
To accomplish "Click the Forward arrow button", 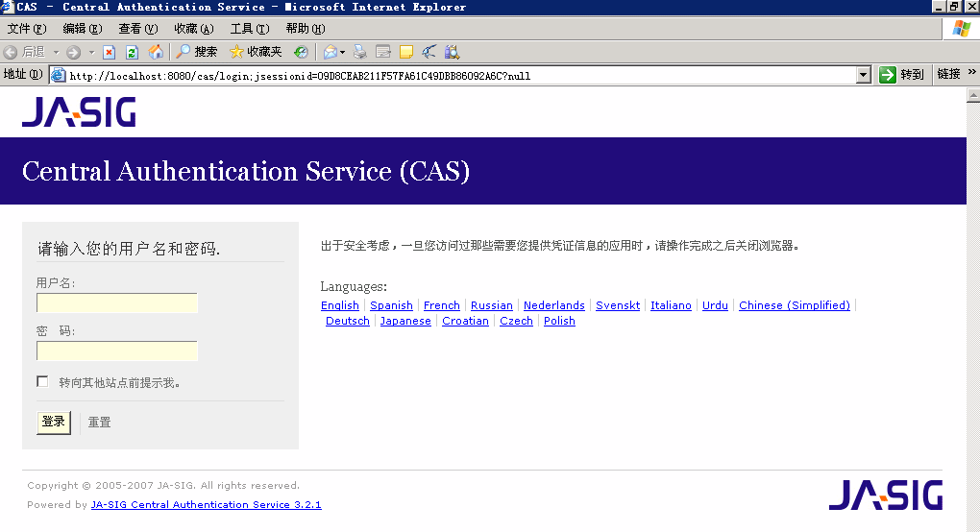I will pos(74,52).
